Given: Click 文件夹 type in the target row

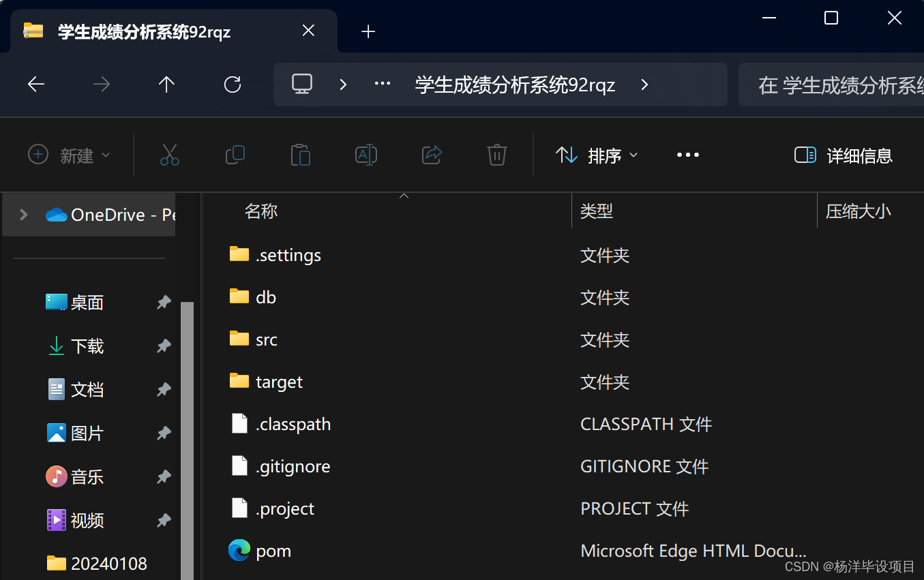Looking at the screenshot, I should [605, 382].
